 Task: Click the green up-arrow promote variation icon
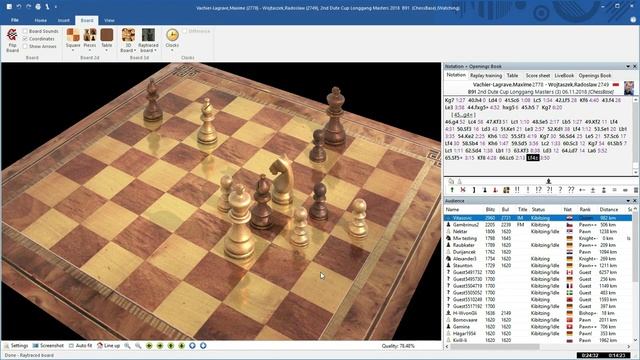click(452, 190)
